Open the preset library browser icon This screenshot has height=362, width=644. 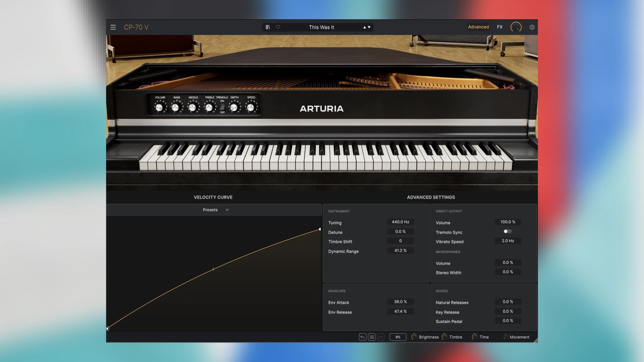(x=268, y=27)
